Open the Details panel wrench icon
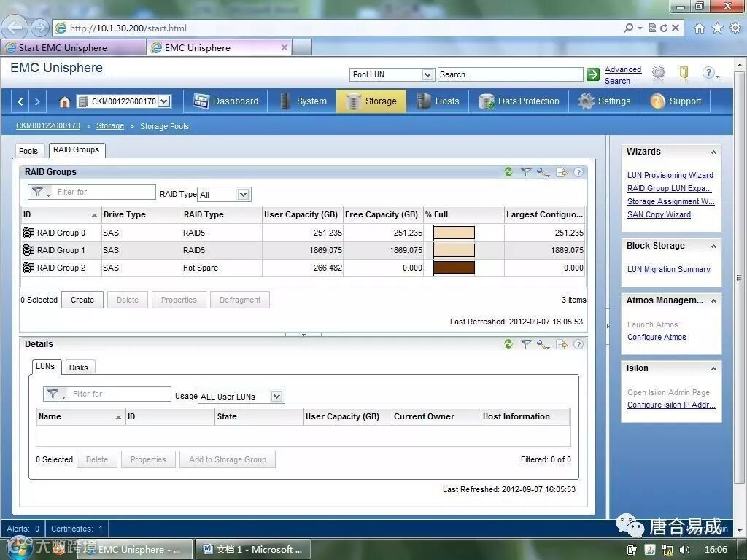The height and width of the screenshot is (560, 747). [x=543, y=344]
